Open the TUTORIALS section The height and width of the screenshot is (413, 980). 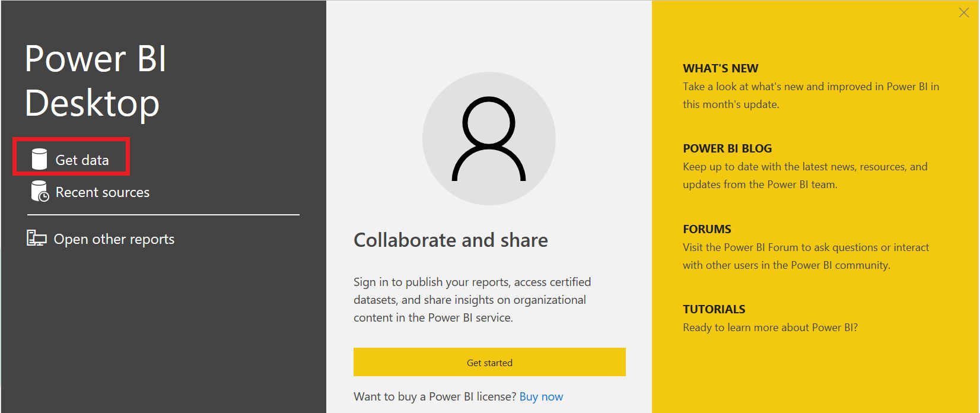tap(714, 309)
